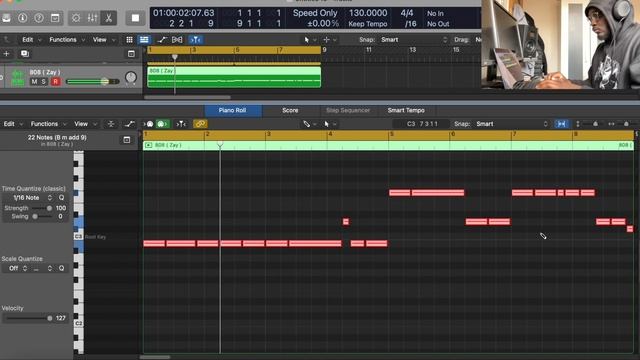Change Scale Quantize Off setting
Image resolution: width=640 pixels, height=360 pixels.
pyautogui.click(x=18, y=268)
